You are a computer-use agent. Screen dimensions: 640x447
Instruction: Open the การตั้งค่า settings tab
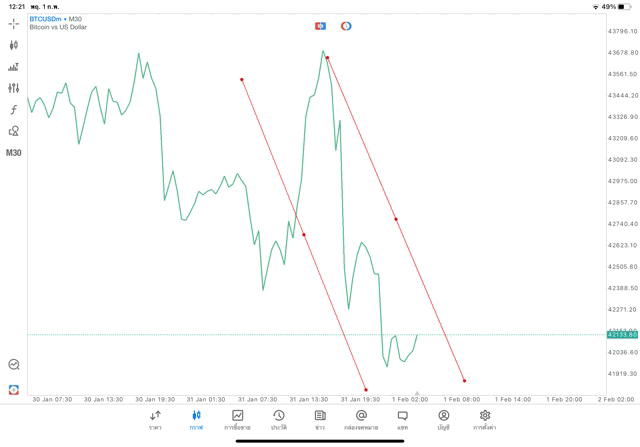(485, 420)
